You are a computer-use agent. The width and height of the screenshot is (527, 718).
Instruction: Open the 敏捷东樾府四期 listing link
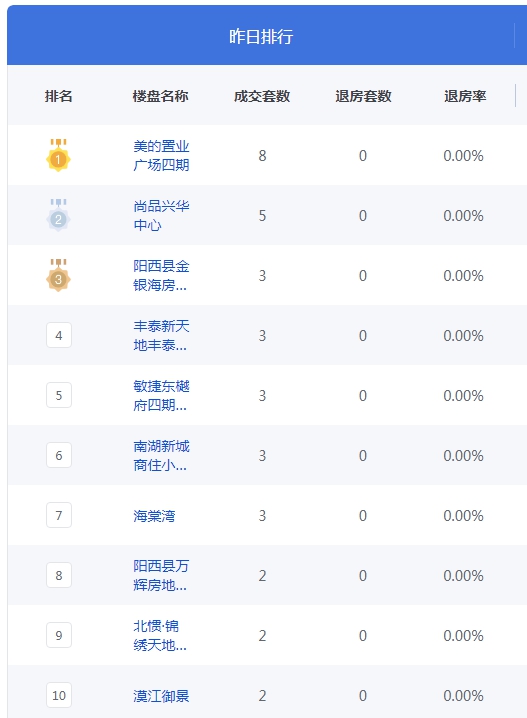pos(161,396)
